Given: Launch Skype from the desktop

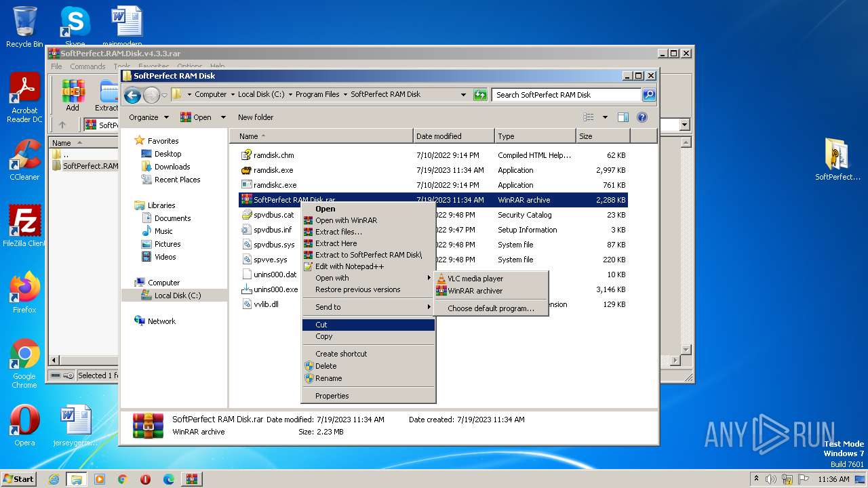Looking at the screenshot, I should coord(75,27).
